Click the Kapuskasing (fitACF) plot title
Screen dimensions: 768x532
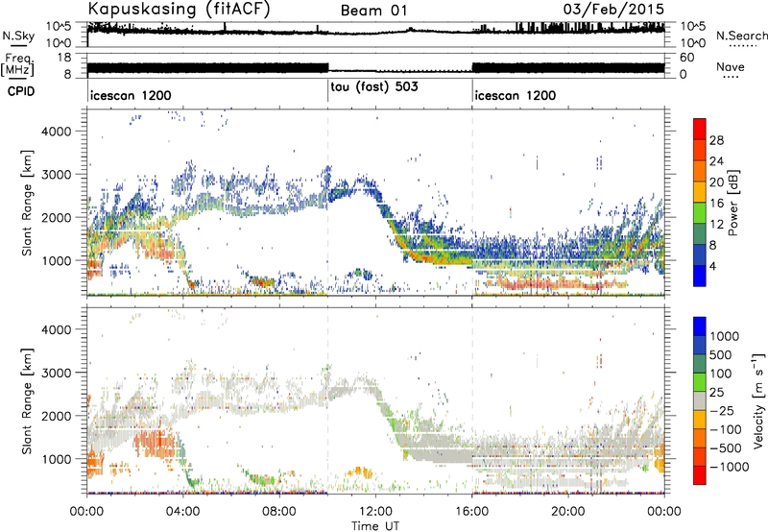pyautogui.click(x=179, y=10)
